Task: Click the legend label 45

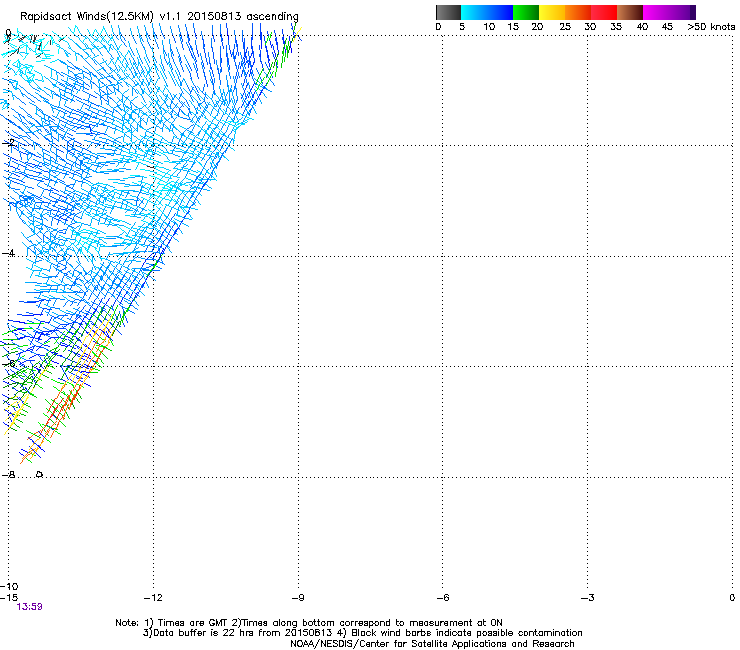Action: 667,27
